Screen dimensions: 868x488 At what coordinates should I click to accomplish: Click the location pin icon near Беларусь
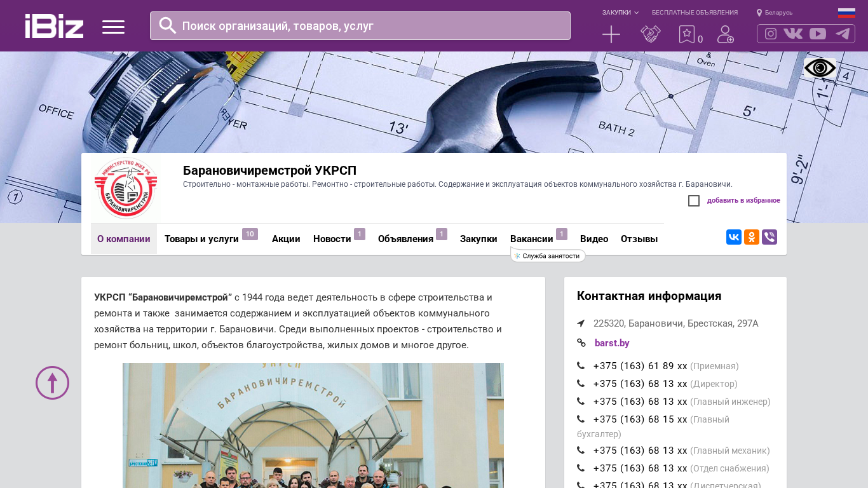pos(759,13)
